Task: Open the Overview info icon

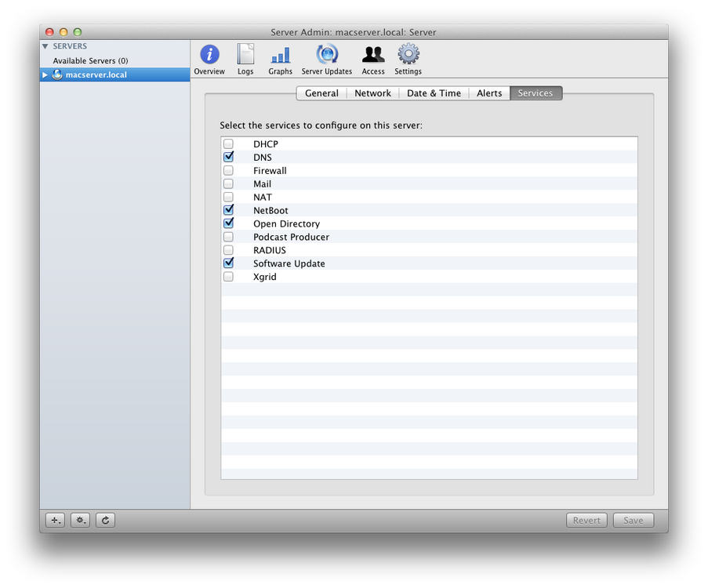Action: [209, 54]
